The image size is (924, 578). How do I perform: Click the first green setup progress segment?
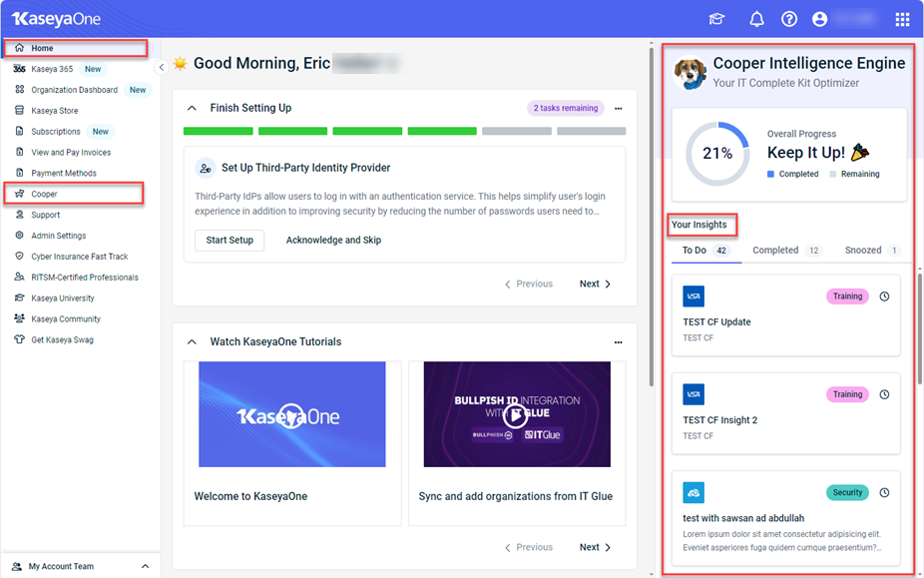coord(219,131)
